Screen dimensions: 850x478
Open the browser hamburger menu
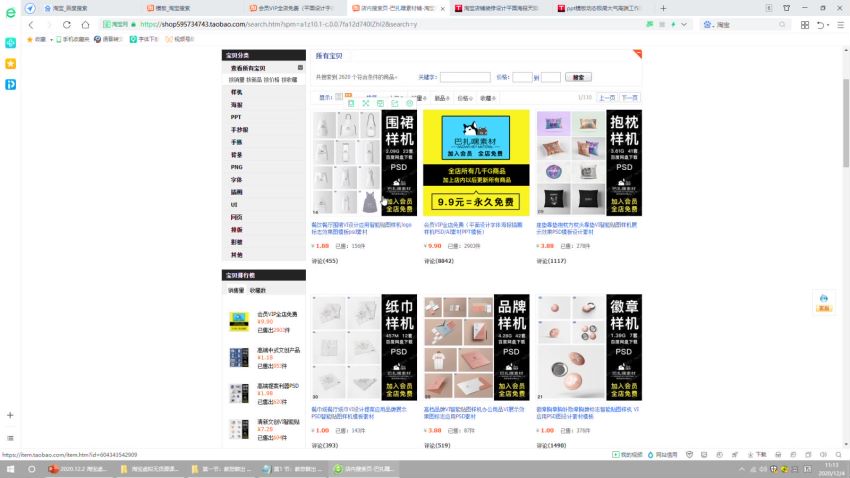(x=840, y=25)
